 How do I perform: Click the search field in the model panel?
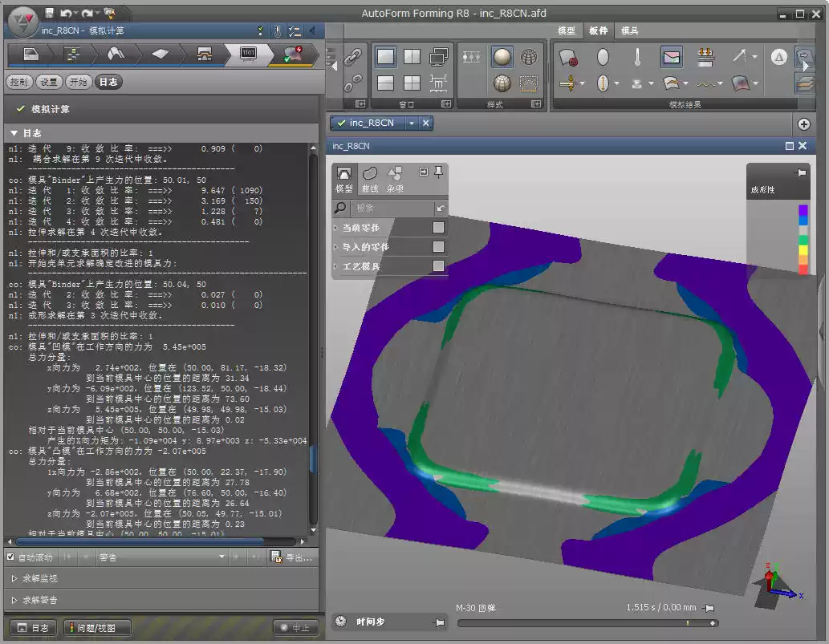click(392, 209)
